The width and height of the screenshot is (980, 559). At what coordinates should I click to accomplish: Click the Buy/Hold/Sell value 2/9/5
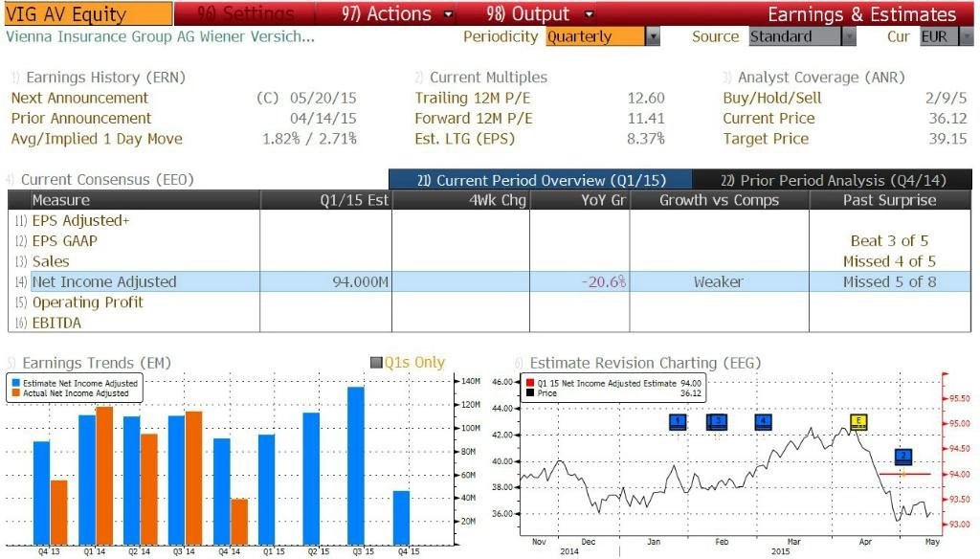(946, 99)
